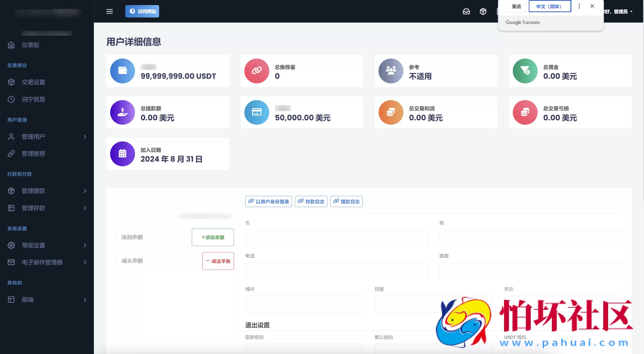The width and height of the screenshot is (644, 354).
Task: Select the 仪表板 home icon in sidebar
Action: pyautogui.click(x=11, y=45)
